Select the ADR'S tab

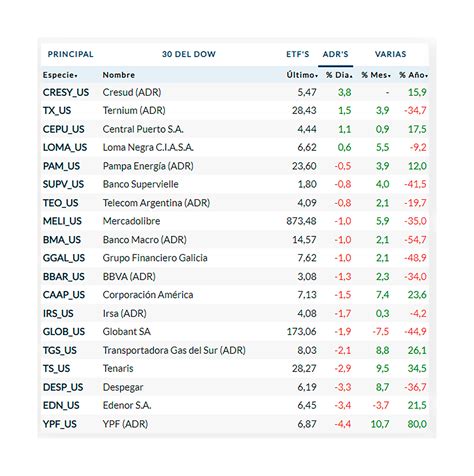click(x=335, y=54)
